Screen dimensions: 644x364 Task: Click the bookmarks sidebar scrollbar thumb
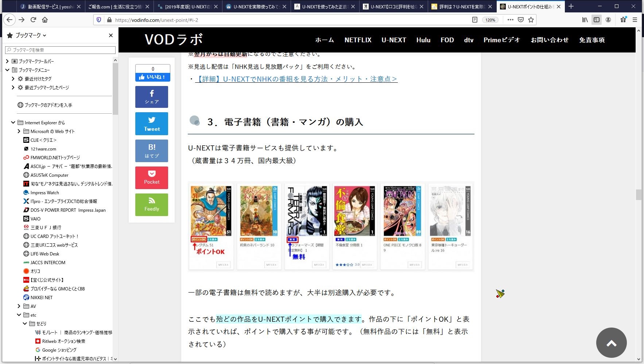click(x=115, y=89)
